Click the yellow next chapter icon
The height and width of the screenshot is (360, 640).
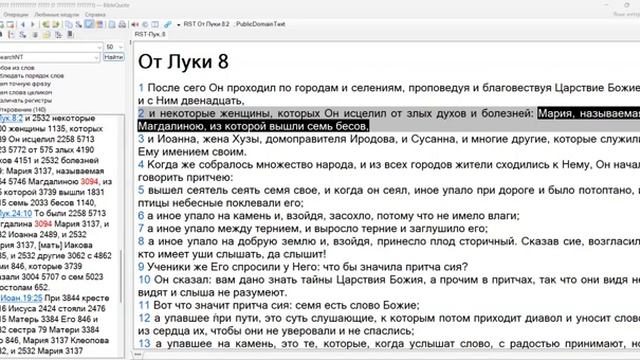[x=56, y=24]
